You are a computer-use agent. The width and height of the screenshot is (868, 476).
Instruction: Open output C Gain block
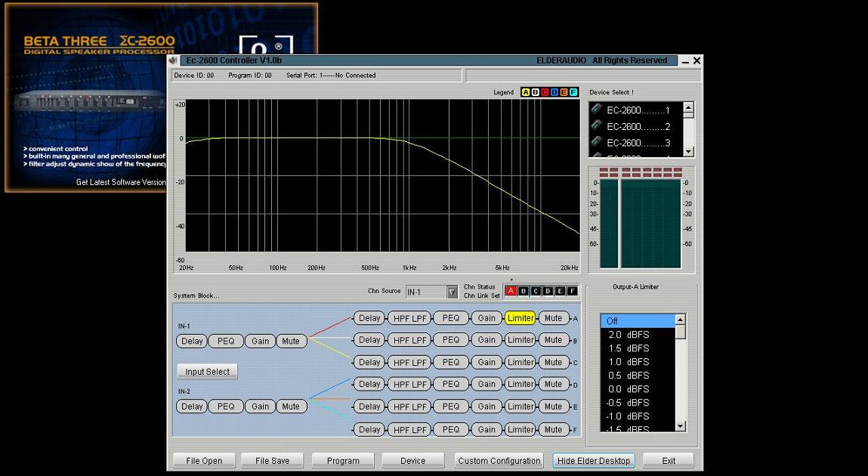(x=487, y=362)
